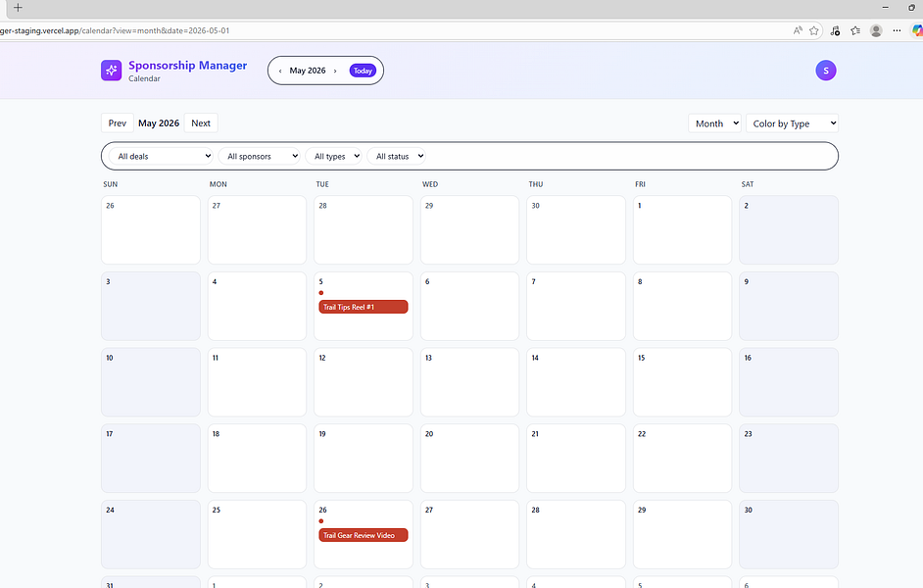Minimize the browser window
The height and width of the screenshot is (588, 923).
pyautogui.click(x=885, y=8)
